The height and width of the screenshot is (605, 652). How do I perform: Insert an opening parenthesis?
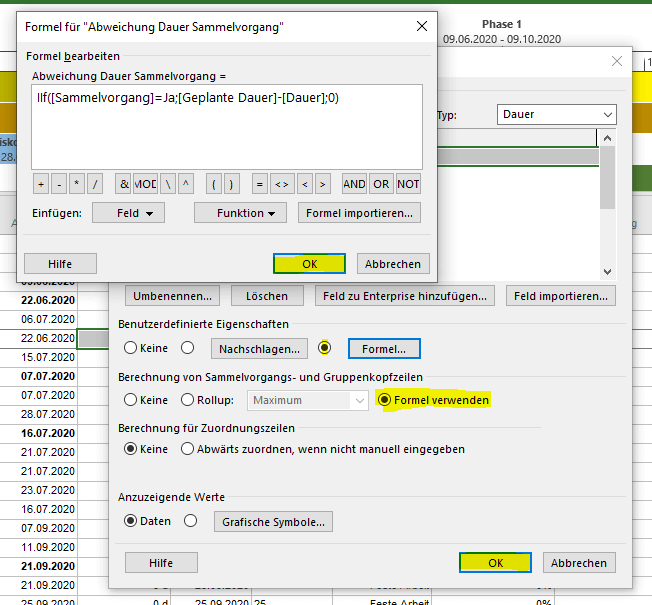(213, 184)
